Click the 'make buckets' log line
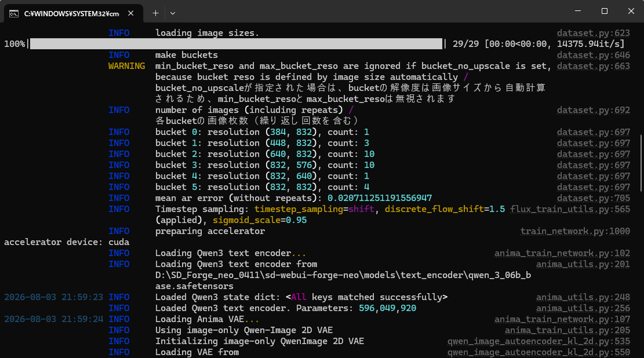The height and width of the screenshot is (358, 644). [x=187, y=55]
